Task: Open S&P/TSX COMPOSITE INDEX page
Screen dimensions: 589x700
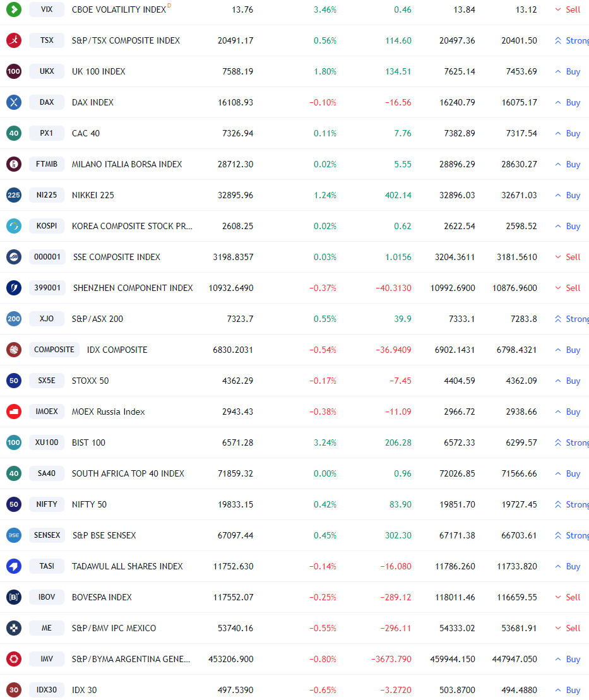Action: 126,40
